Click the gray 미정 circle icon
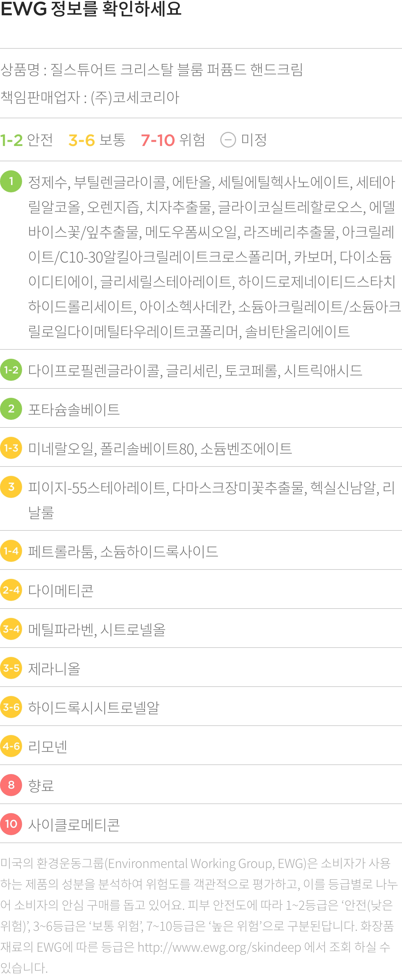Screen dimensions: 402x980 click(228, 140)
